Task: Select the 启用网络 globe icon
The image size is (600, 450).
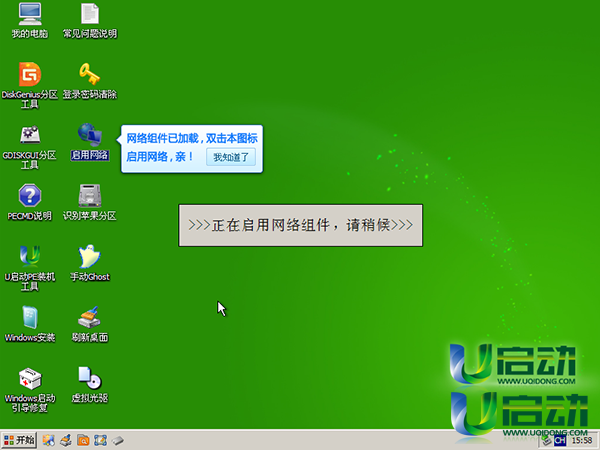Action: tap(90, 142)
